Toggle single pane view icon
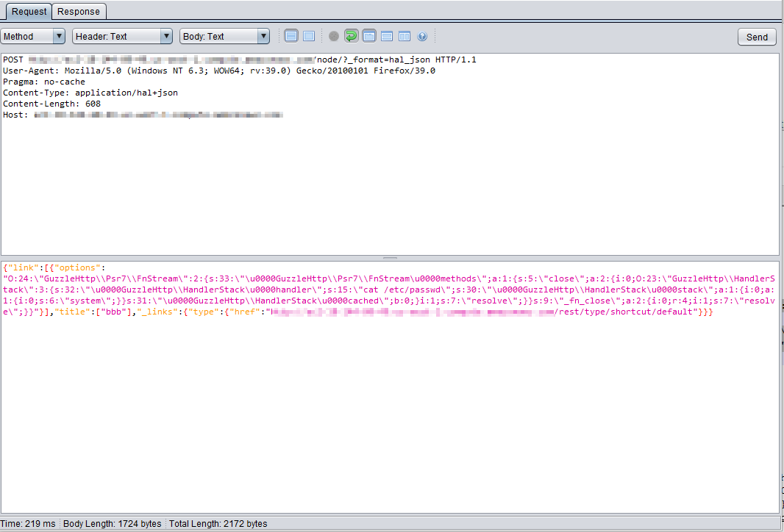This screenshot has height=532, width=784. click(309, 36)
